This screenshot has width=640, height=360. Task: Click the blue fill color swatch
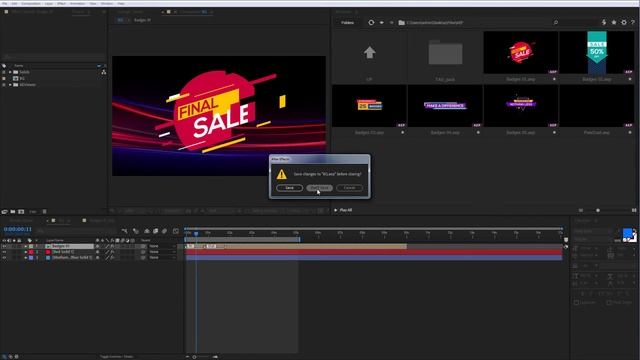pos(627,233)
